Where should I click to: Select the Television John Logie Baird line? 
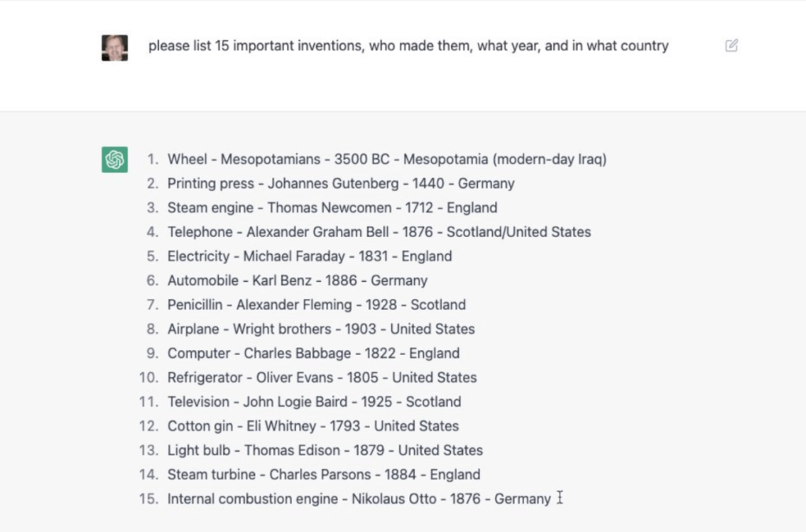pos(313,402)
